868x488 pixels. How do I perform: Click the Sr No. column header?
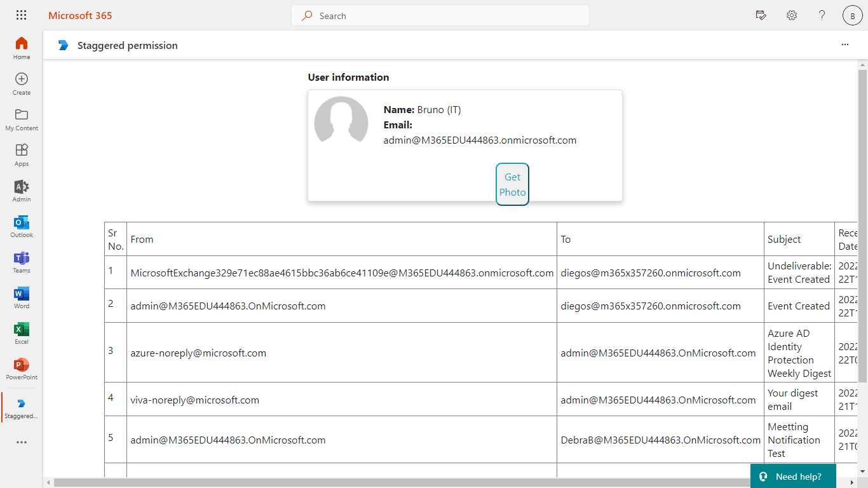click(x=116, y=239)
